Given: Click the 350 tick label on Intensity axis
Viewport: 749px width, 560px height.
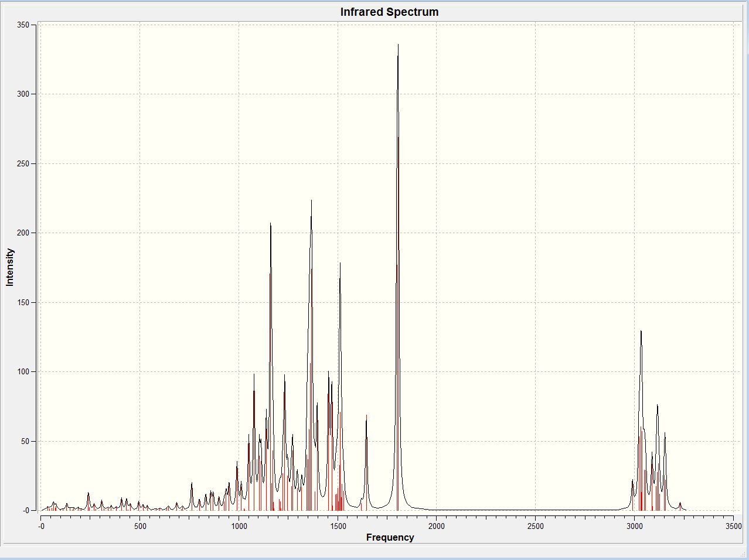Looking at the screenshot, I should click(x=23, y=25).
